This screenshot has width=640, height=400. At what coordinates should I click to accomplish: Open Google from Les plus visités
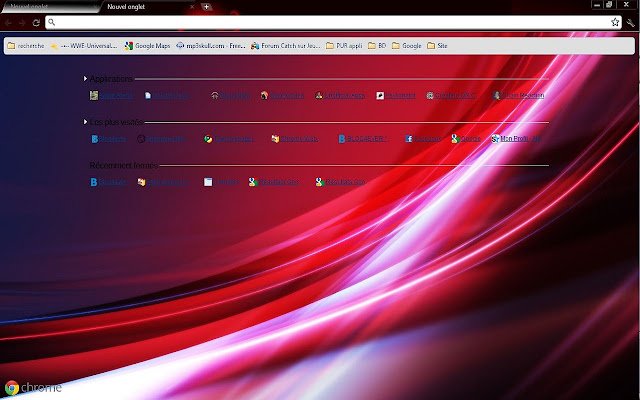(466, 139)
